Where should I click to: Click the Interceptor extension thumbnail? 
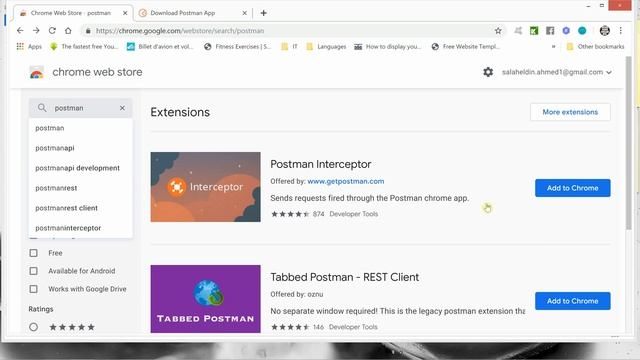coord(205,187)
